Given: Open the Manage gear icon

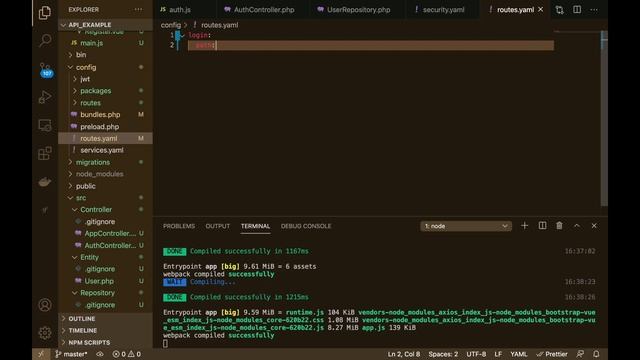Looking at the screenshot, I should [x=44, y=333].
